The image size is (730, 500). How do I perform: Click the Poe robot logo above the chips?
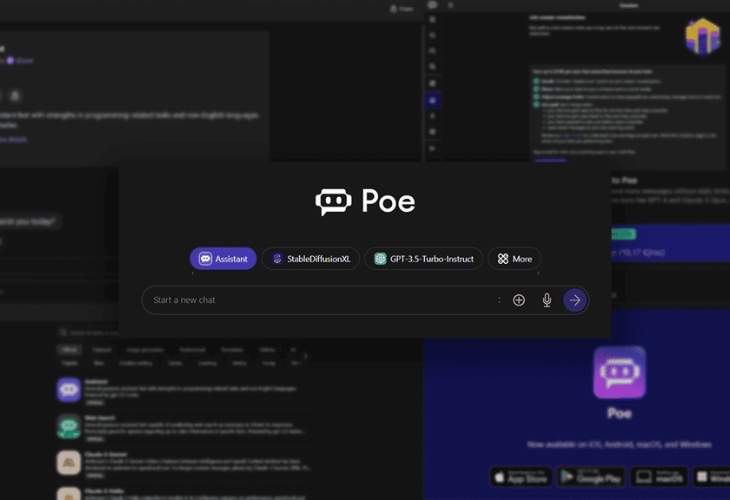pyautogui.click(x=333, y=202)
